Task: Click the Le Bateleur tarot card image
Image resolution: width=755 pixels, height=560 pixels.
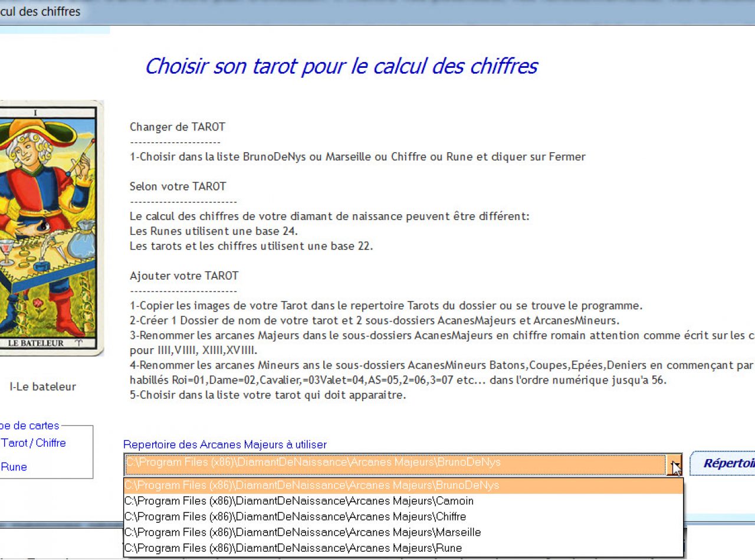Action: [50, 227]
